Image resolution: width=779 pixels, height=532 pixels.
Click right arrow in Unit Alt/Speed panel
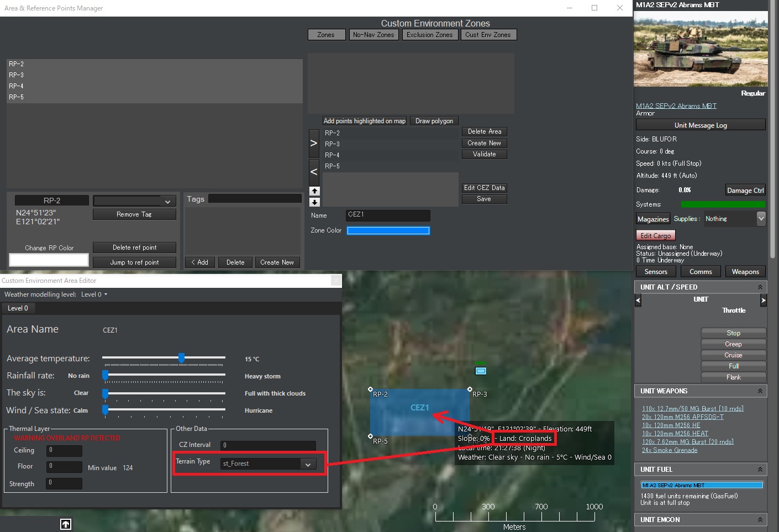tap(764, 301)
